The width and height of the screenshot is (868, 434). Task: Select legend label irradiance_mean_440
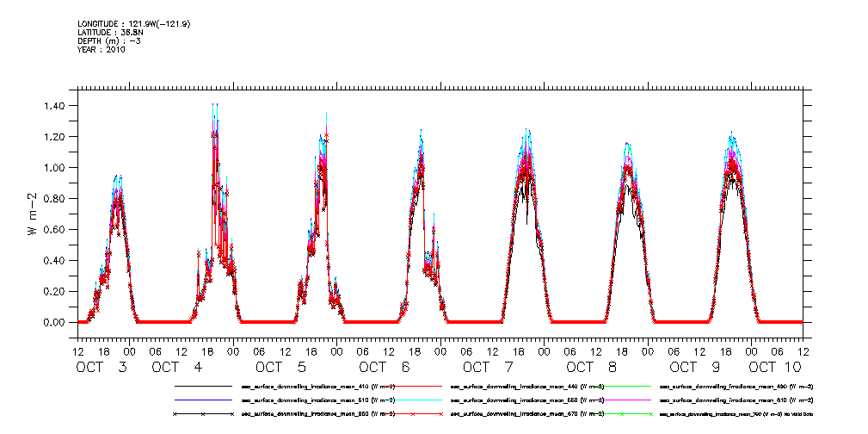528,386
